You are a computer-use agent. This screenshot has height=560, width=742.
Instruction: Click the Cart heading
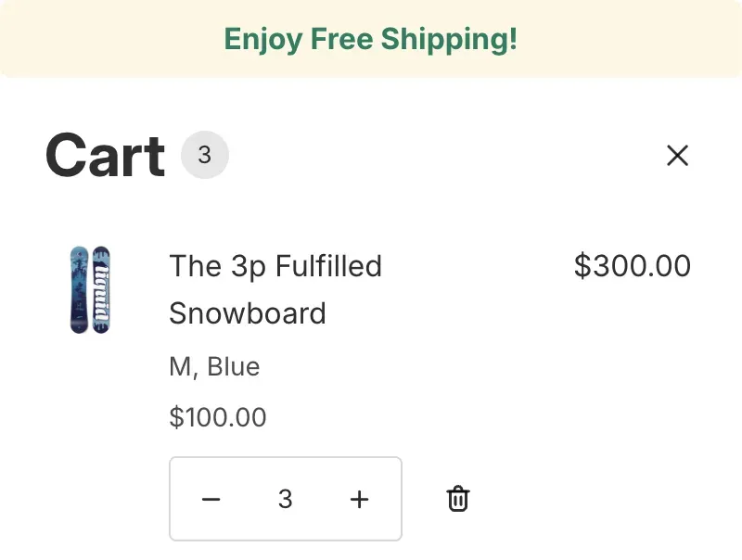pos(103,155)
